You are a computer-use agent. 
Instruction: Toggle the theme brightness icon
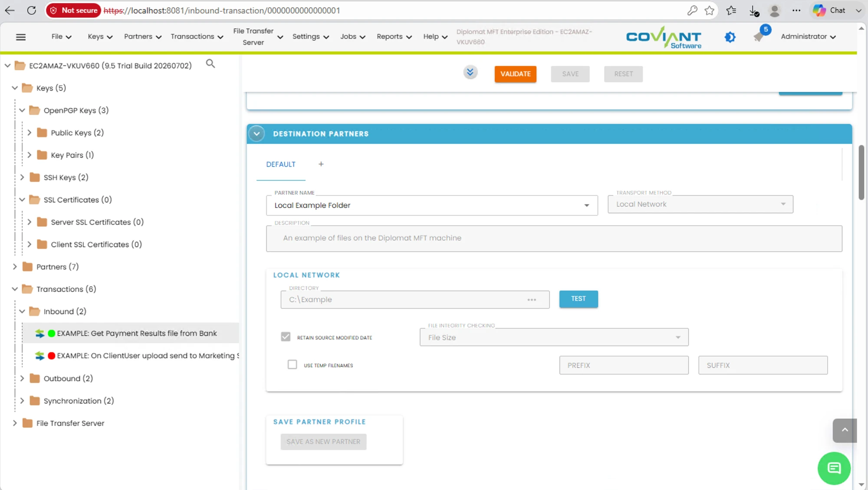coord(730,37)
